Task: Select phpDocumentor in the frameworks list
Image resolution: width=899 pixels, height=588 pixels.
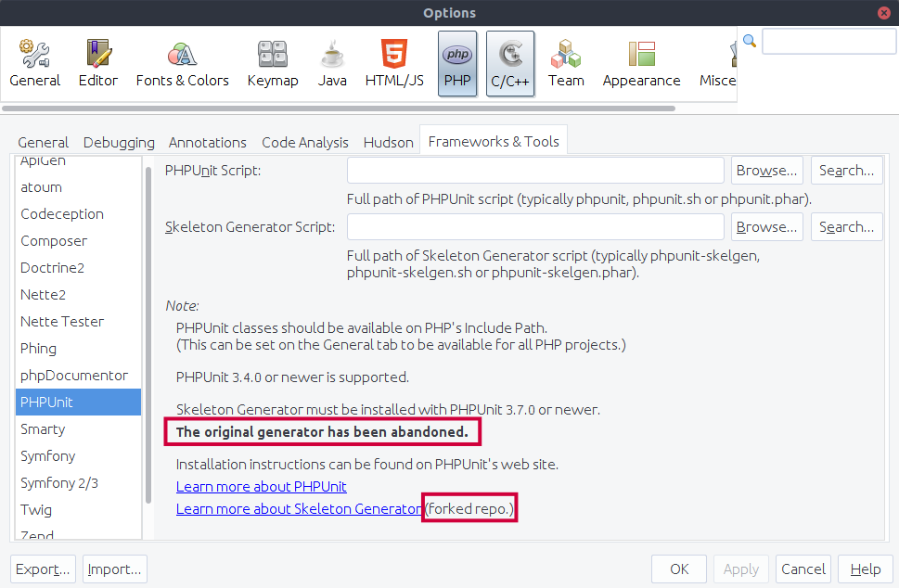Action: pos(78,376)
